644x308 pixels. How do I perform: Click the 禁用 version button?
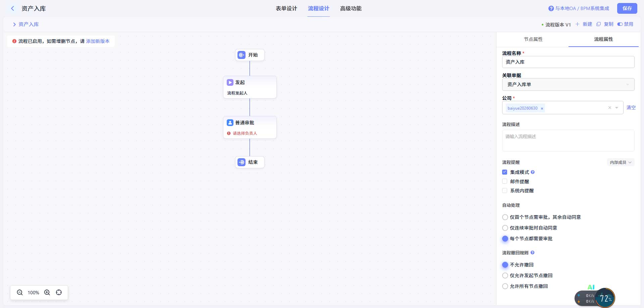click(x=629, y=24)
